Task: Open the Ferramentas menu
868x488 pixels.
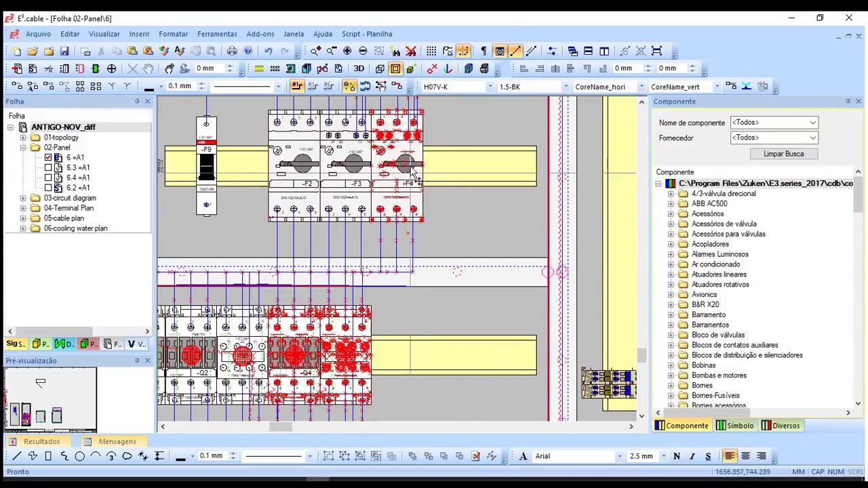Action: coord(217,34)
